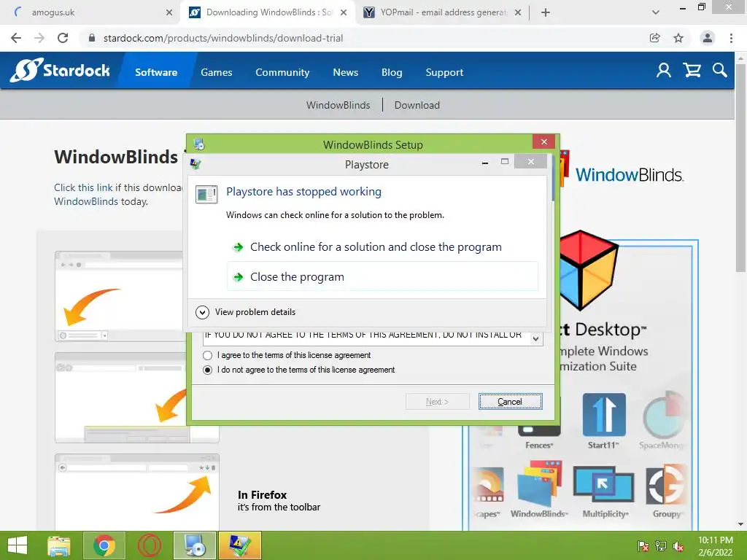This screenshot has width=747, height=560.
Task: Click license text scroll down arrow
Action: pyautogui.click(x=536, y=338)
